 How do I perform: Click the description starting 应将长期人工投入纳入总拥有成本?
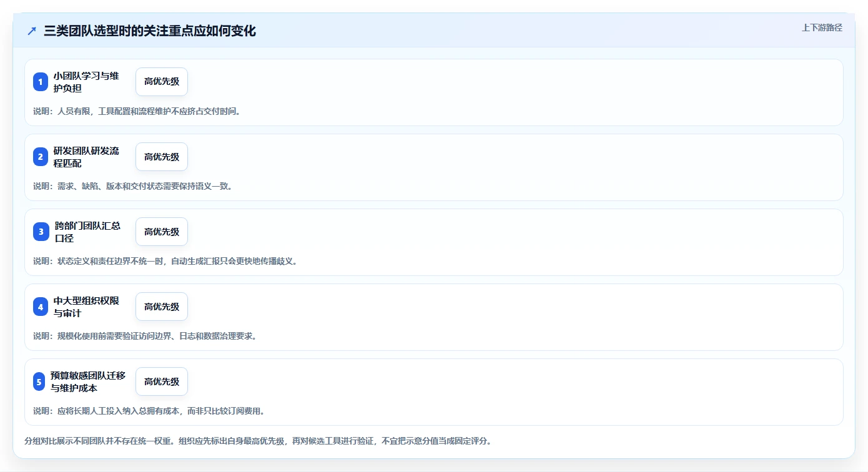[x=149, y=411]
